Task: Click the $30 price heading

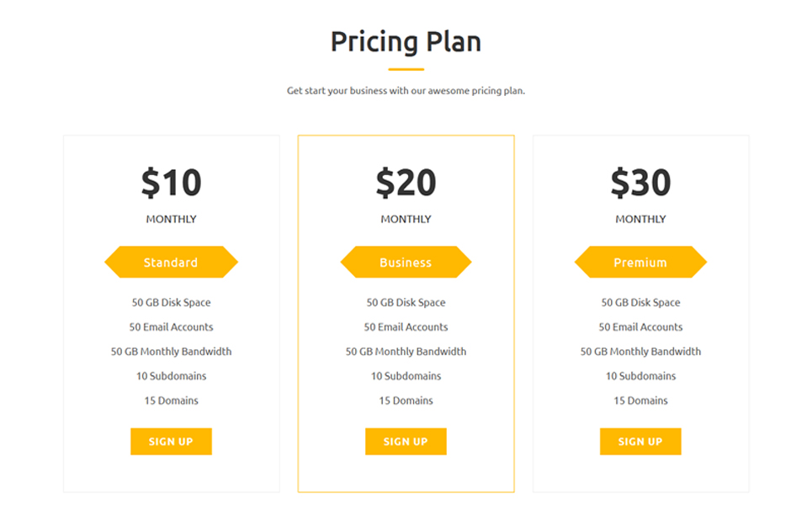Action: click(640, 183)
